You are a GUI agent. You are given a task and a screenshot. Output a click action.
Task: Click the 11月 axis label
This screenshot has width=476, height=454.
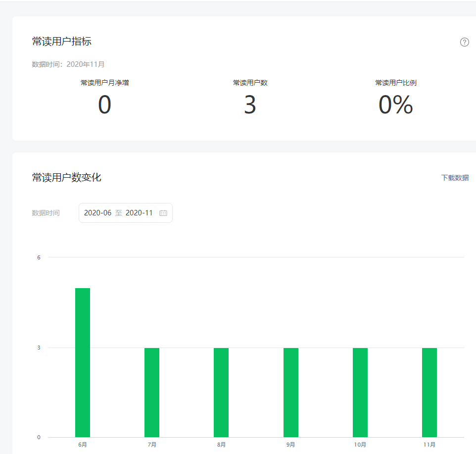pos(429,445)
